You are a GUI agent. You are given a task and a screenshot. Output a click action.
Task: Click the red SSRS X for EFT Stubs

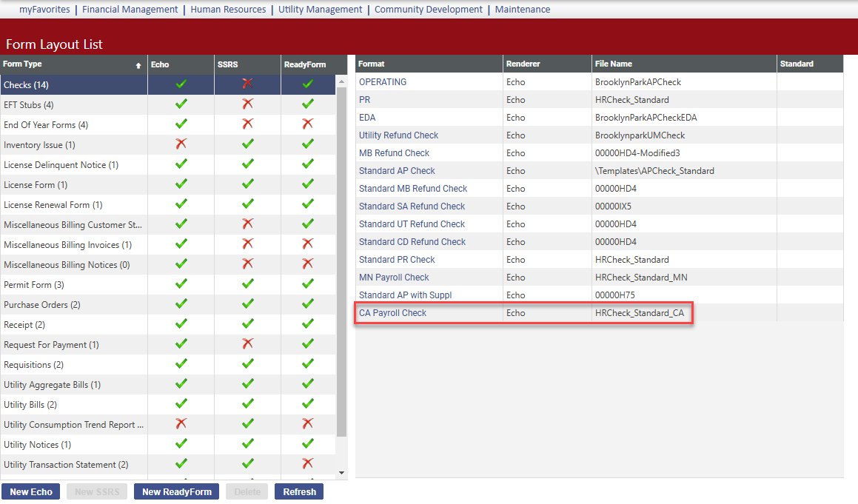[x=247, y=104]
